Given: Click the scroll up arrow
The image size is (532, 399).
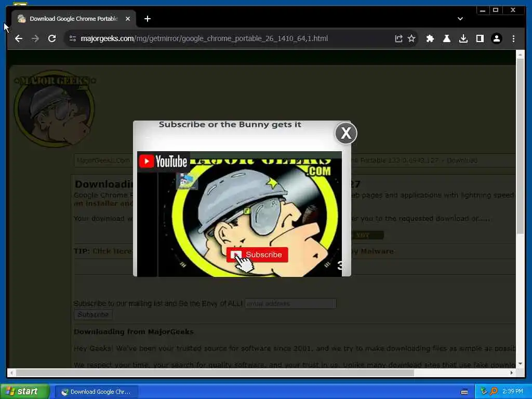Looking at the screenshot, I should click(520, 54).
